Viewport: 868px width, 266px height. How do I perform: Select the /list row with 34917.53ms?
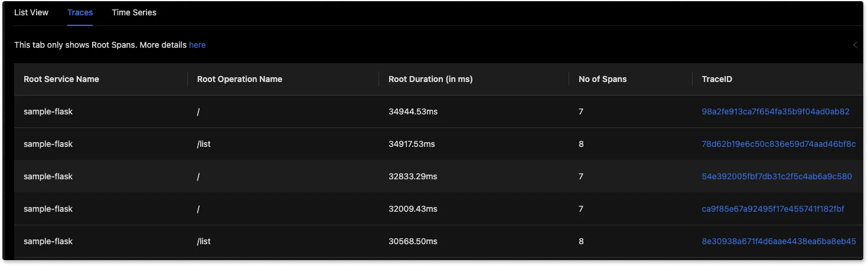tap(439, 144)
